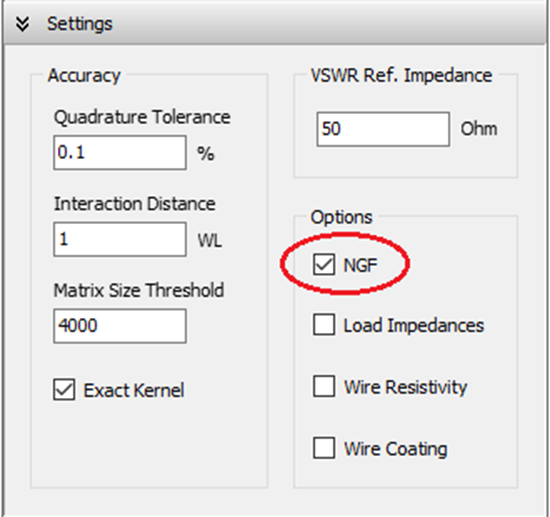The image size is (550, 517).
Task: Disable the NGF option checkbox
Action: pyautogui.click(x=324, y=264)
